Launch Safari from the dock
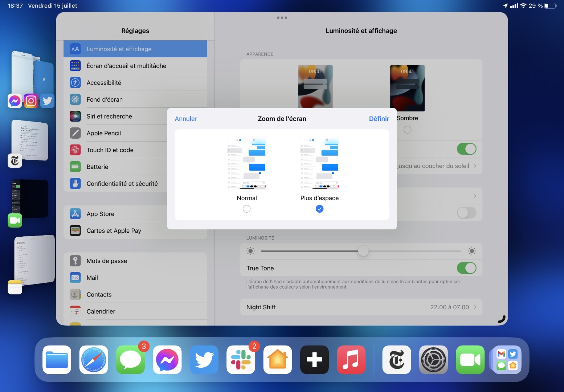This screenshot has width=564, height=392. pyautogui.click(x=94, y=360)
